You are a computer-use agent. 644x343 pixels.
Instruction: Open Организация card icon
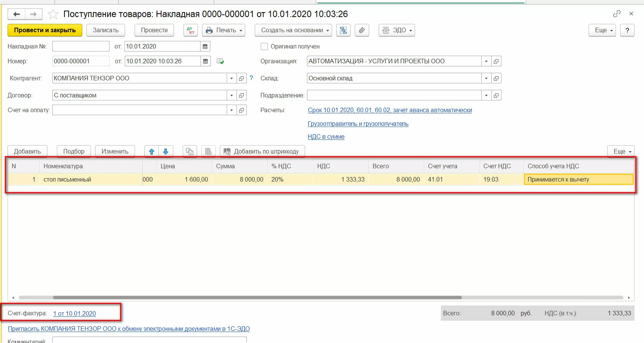(x=496, y=61)
